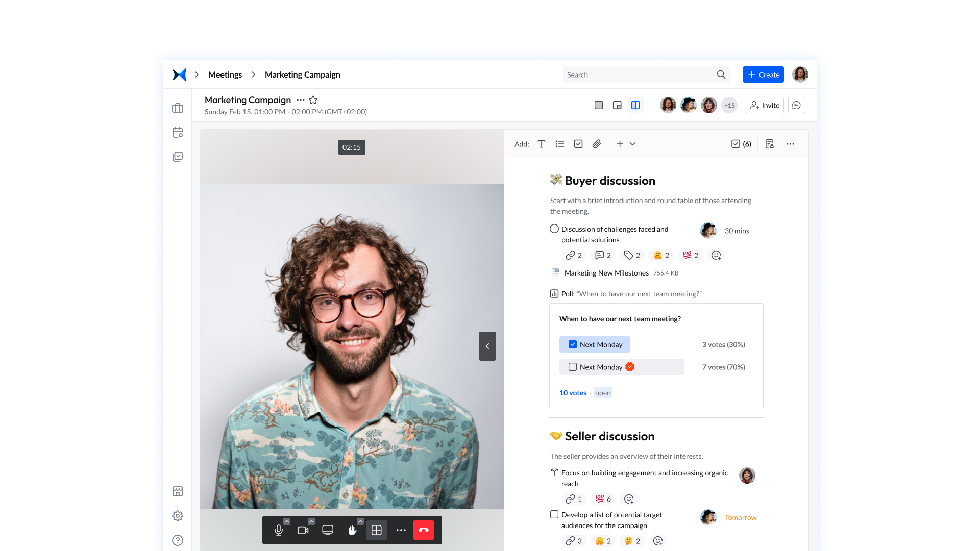
Task: Mark Discussion of challenges item as complete
Action: [554, 229]
